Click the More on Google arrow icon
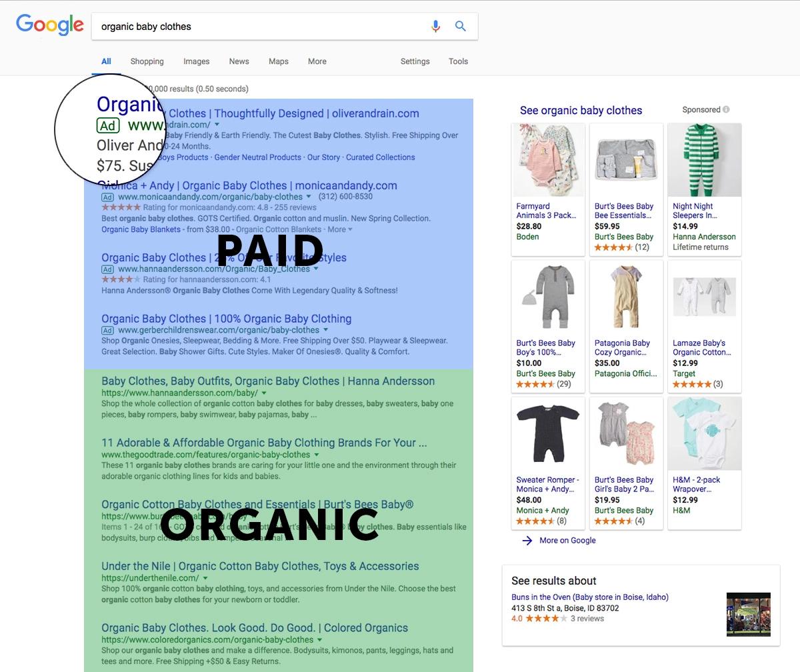Screen dimensions: 800x672 click(x=527, y=541)
